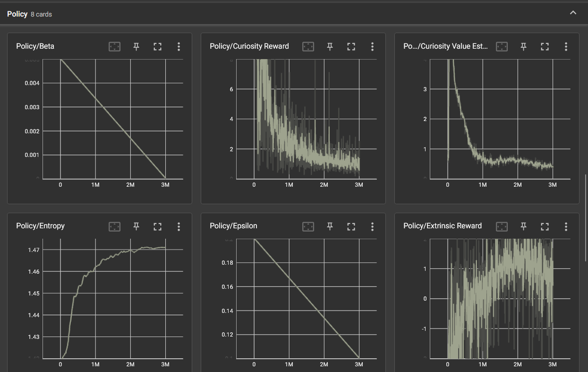Image resolution: width=588 pixels, height=372 pixels.
Task: Fit domain on Curiosity Value Estimate card
Action: 502,46
